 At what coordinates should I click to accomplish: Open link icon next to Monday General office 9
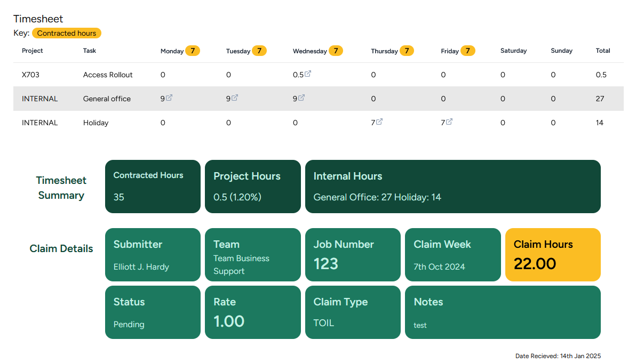click(169, 98)
